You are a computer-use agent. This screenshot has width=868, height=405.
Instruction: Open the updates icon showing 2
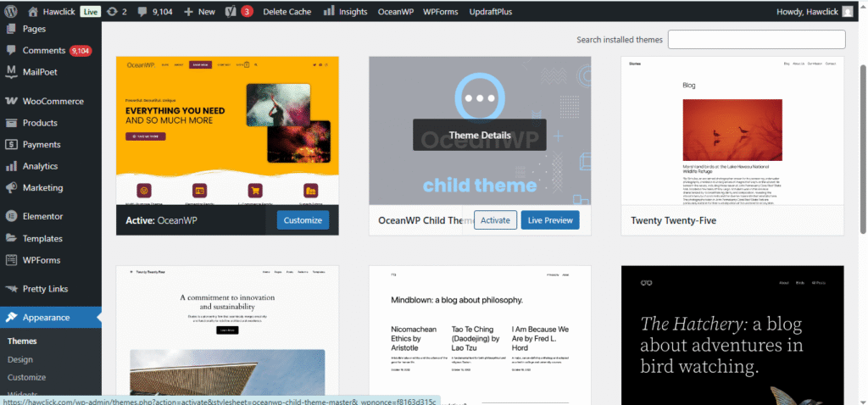[x=113, y=11]
